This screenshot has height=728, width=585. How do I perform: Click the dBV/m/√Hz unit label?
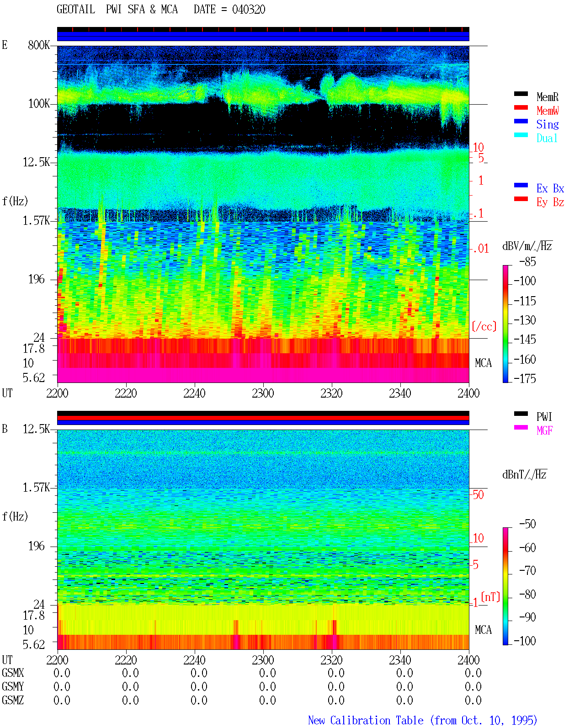[527, 246]
